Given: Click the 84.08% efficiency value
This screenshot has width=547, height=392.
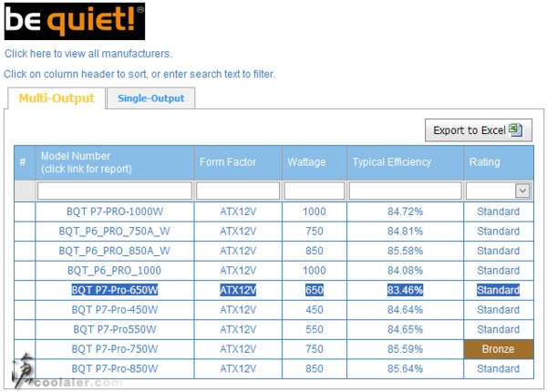Looking at the screenshot, I should (x=405, y=271).
